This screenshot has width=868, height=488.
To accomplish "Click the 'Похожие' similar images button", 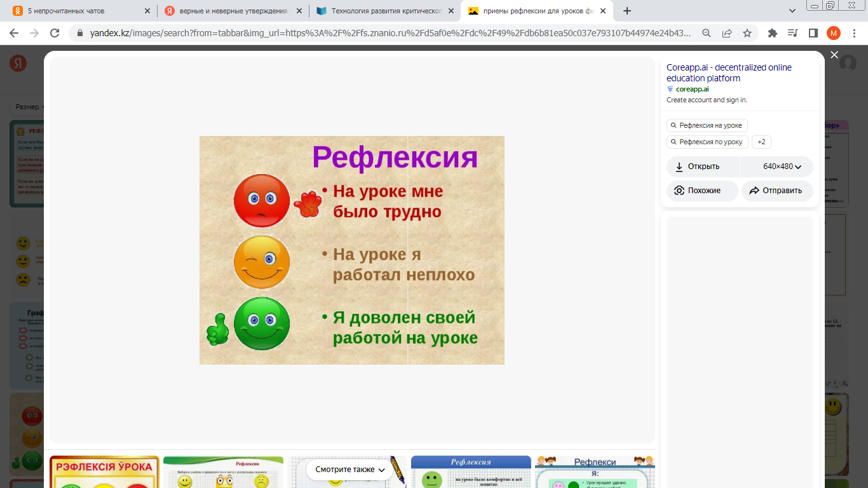I will pyautogui.click(x=702, y=191).
